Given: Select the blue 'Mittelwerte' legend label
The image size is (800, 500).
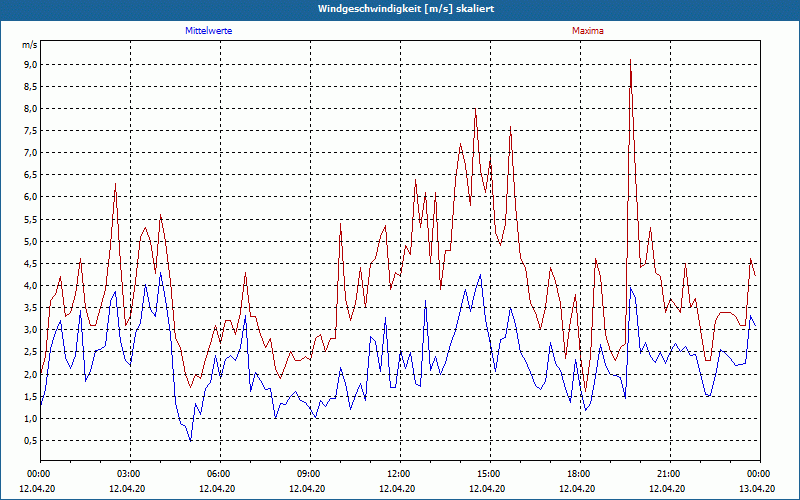Looking at the screenshot, I should tap(209, 31).
